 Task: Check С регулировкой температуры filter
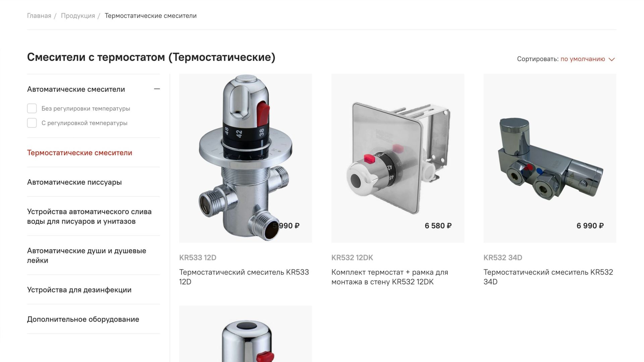(x=32, y=123)
